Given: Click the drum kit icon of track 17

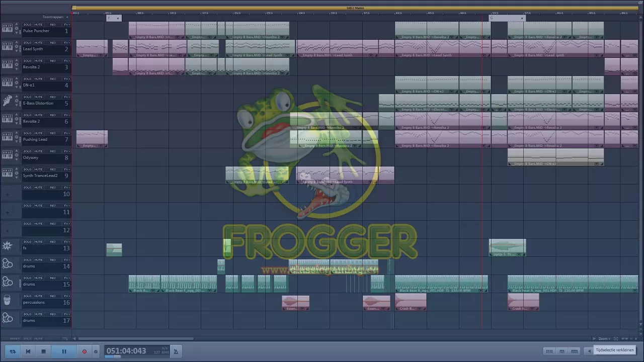Looking at the screenshot, I should (x=7, y=318).
